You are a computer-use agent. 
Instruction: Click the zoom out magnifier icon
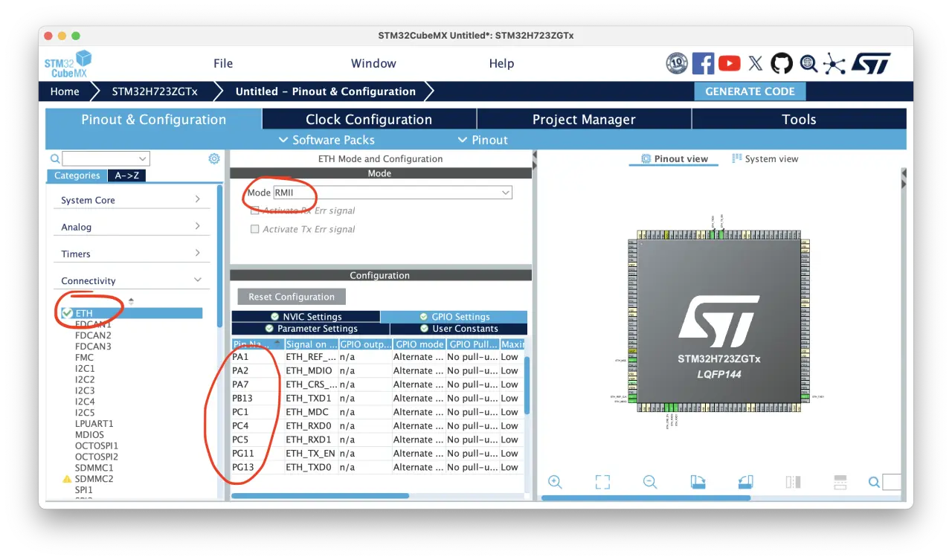tap(650, 482)
